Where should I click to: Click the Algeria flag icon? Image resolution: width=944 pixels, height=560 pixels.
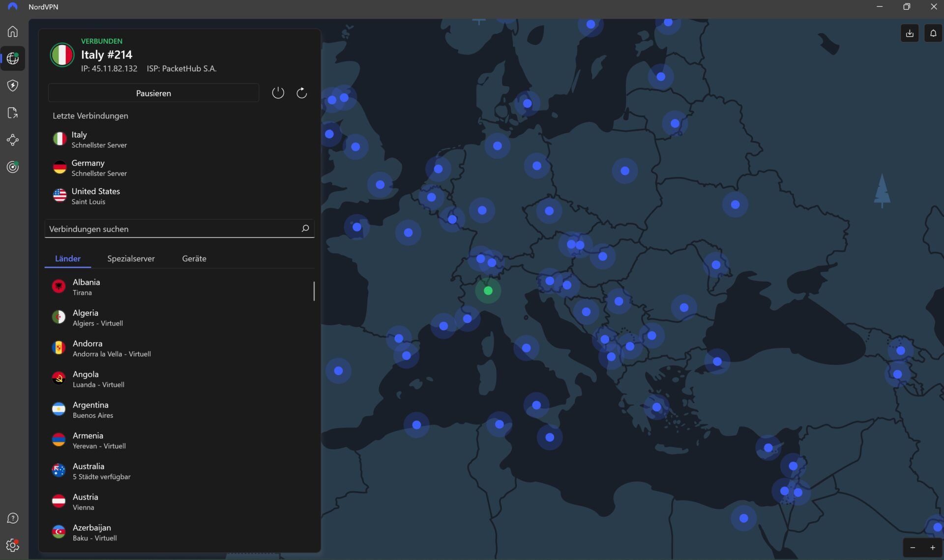click(x=59, y=317)
